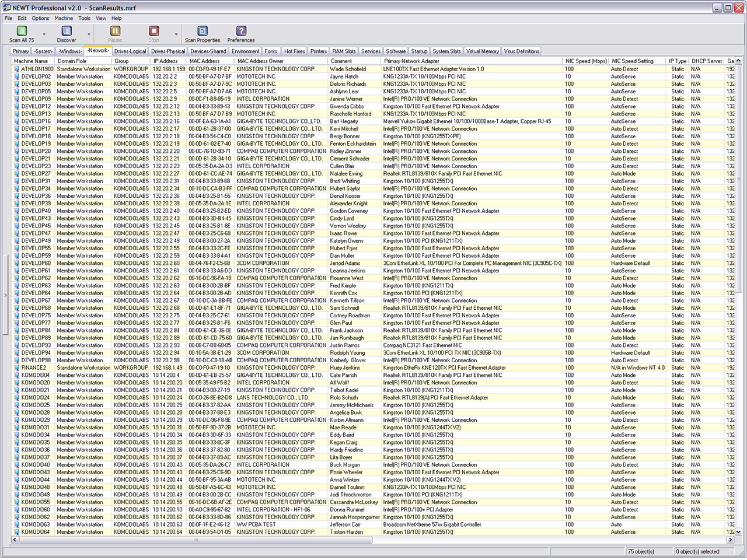The height and width of the screenshot is (560, 747).
Task: Sort by the MAC Address Owner column header
Action: tap(260, 61)
